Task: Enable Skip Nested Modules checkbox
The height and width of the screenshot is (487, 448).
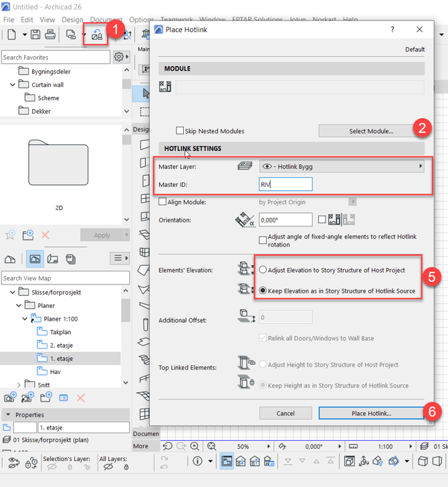Action: click(180, 130)
